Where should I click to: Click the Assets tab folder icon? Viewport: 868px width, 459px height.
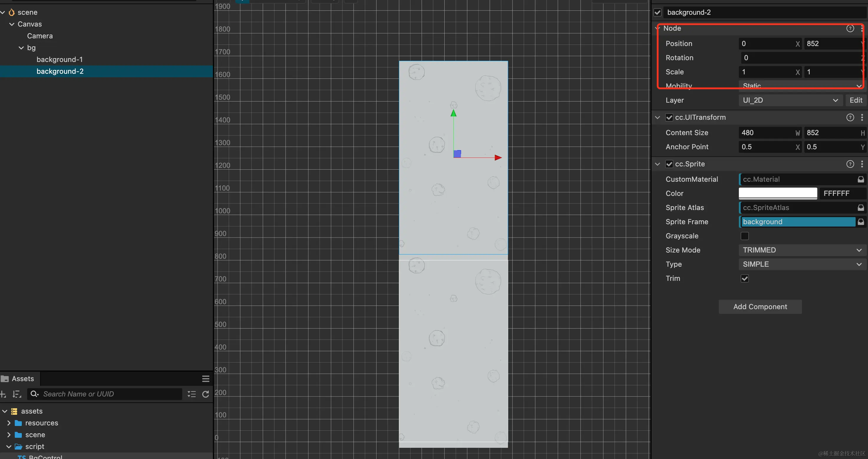(5, 379)
